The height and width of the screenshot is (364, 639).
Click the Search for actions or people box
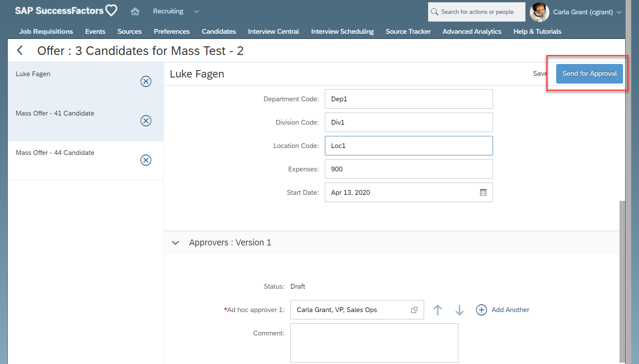(x=477, y=12)
